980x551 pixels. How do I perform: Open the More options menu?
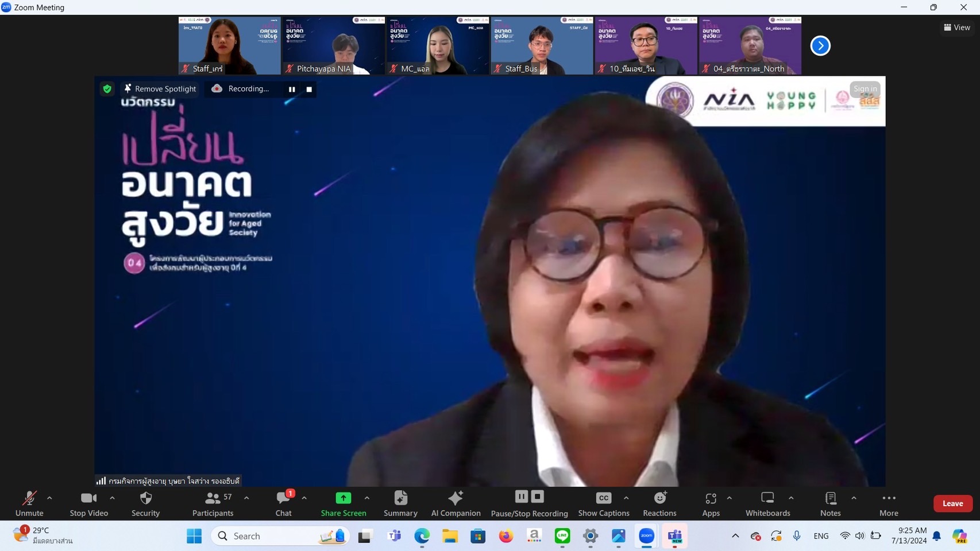pos(889,503)
